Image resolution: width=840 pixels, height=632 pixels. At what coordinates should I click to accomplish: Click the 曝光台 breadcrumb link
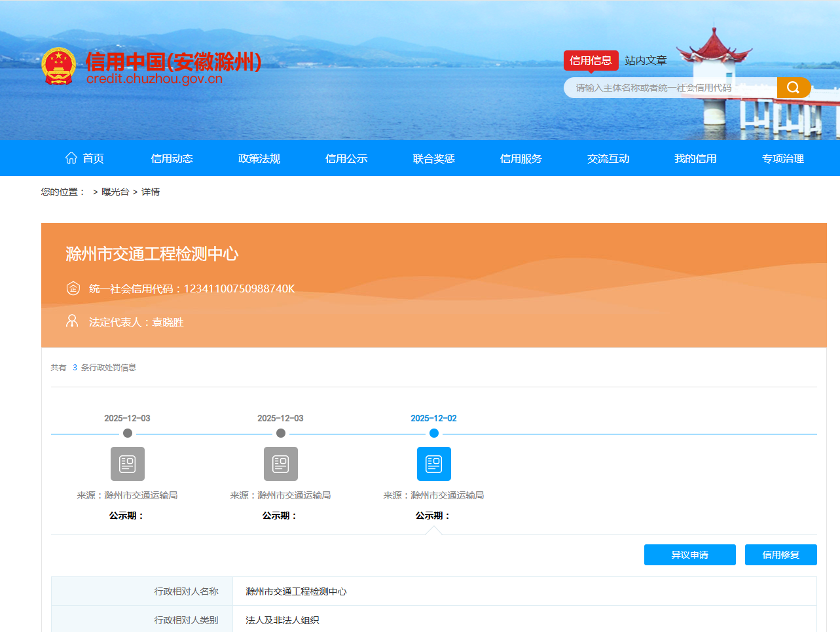[x=115, y=192]
